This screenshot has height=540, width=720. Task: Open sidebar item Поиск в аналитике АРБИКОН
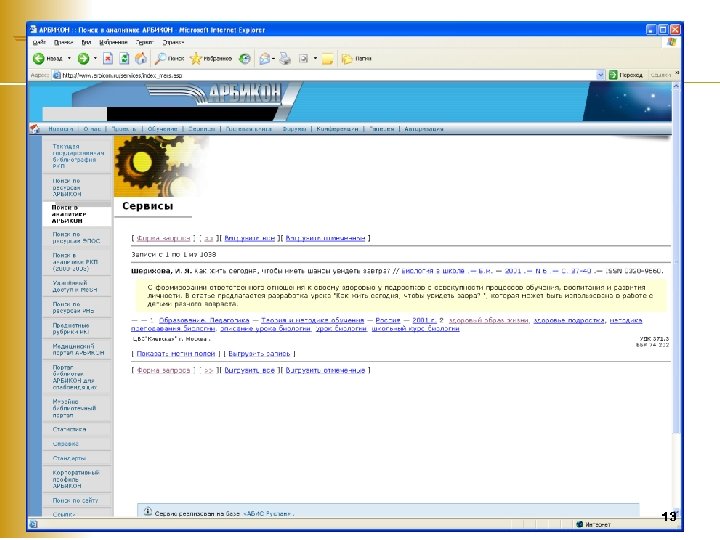[x=69, y=214]
